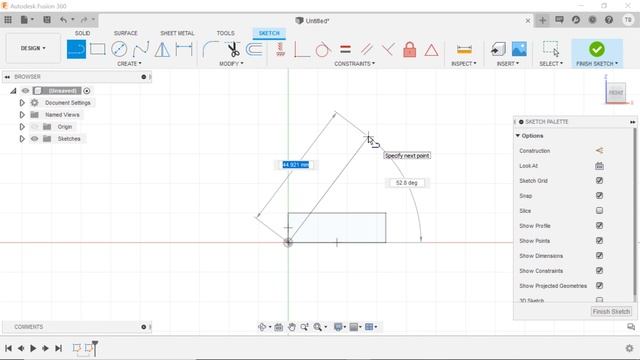
Task: Collapse the Options section in Sketch Palette
Action: point(518,136)
